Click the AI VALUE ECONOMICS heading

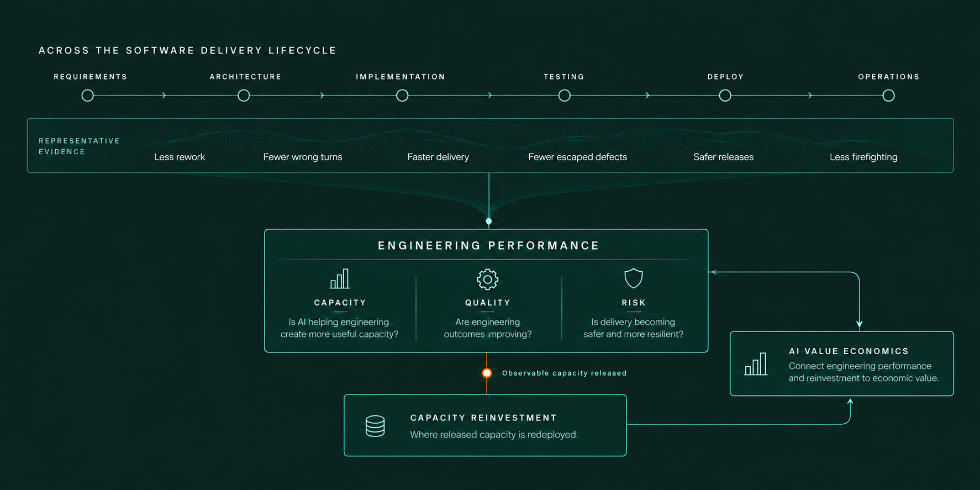pos(849,351)
